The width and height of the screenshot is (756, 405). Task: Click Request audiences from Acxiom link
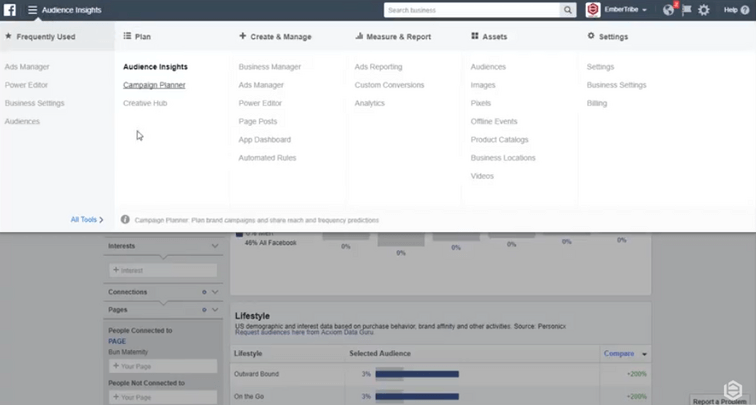click(x=304, y=332)
